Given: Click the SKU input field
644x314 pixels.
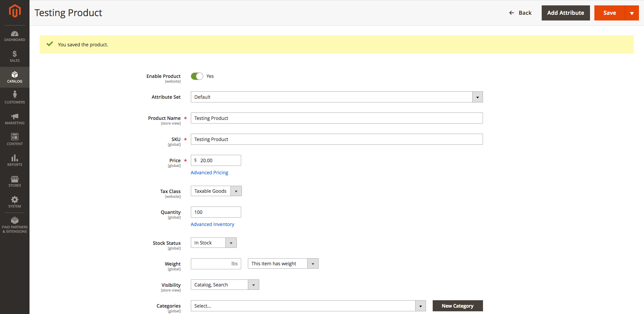Looking at the screenshot, I should [x=337, y=139].
